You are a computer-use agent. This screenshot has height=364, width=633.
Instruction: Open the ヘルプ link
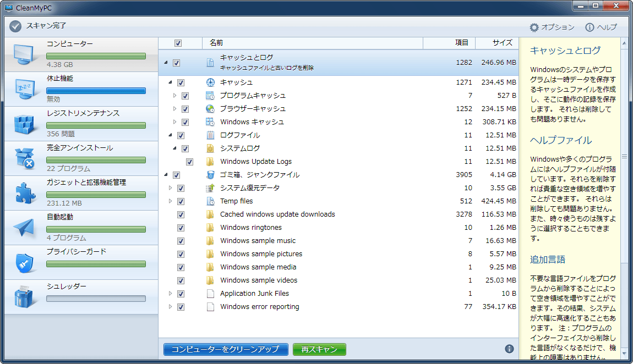click(602, 27)
